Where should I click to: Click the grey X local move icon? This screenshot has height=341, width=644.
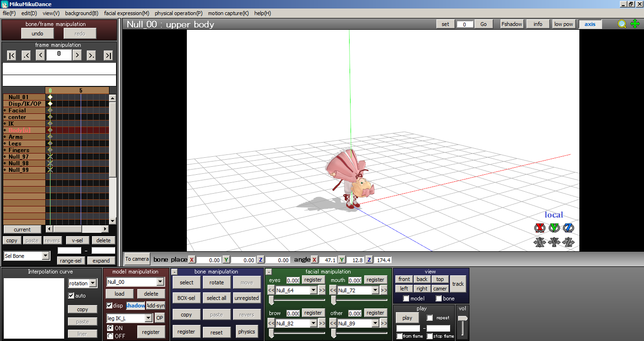(540, 242)
